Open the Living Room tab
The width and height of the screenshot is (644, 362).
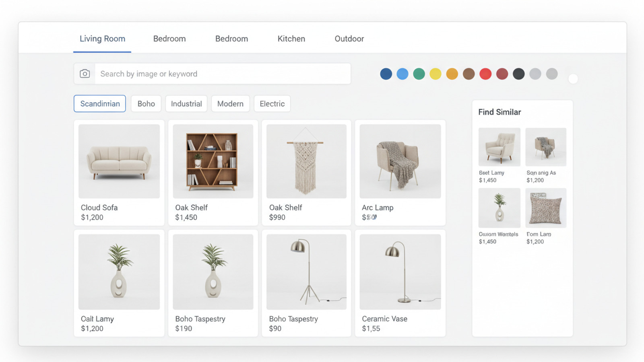pyautogui.click(x=102, y=39)
